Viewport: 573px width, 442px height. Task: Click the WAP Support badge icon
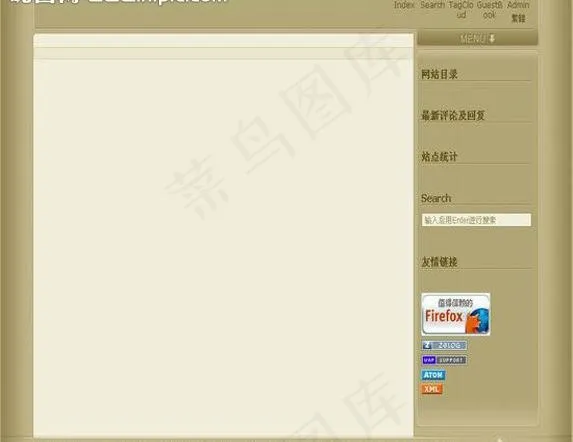(x=444, y=360)
